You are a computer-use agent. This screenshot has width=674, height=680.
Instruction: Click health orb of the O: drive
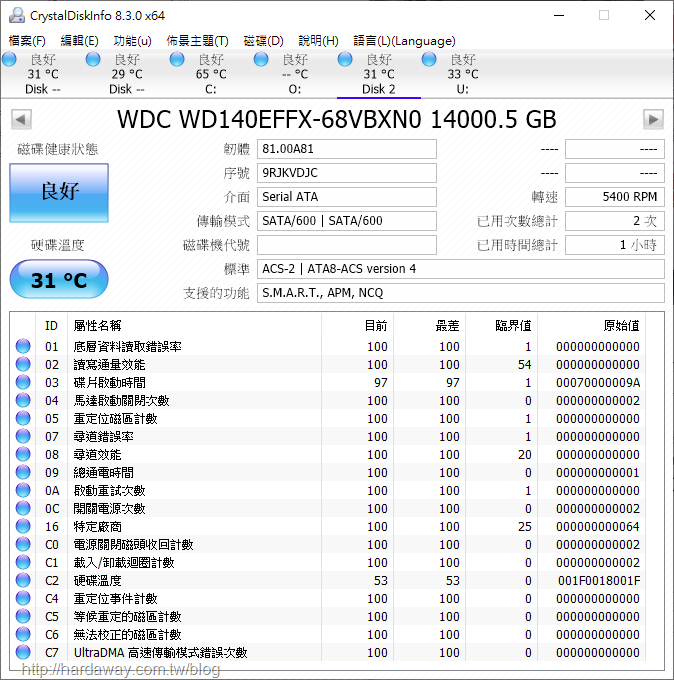point(261,59)
